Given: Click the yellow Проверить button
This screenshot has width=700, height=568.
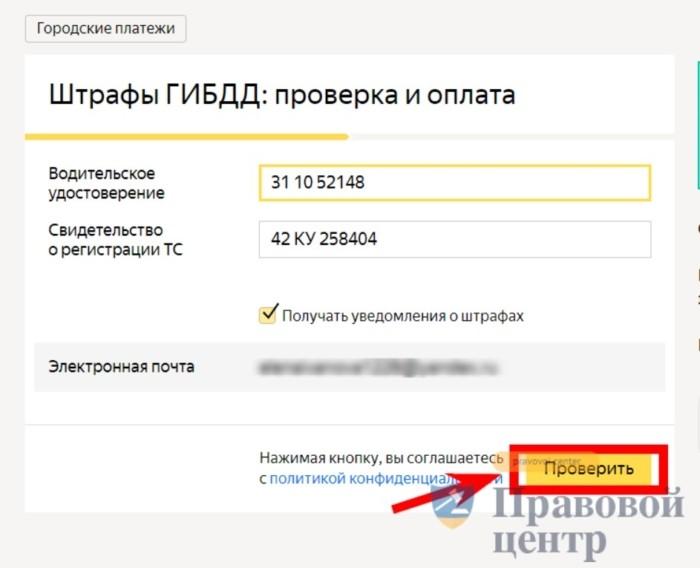Looking at the screenshot, I should pyautogui.click(x=588, y=469).
